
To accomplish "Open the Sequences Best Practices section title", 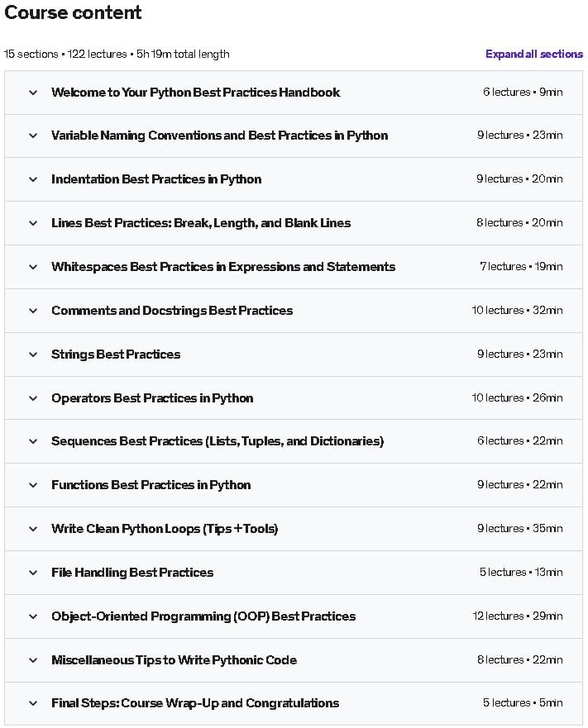I will tap(217, 441).
